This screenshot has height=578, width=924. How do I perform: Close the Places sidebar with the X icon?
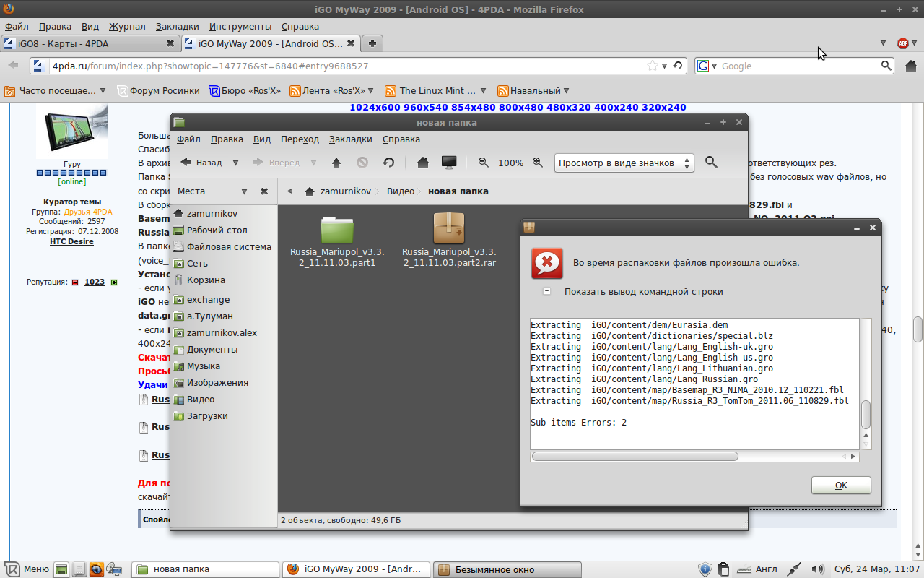click(x=264, y=191)
